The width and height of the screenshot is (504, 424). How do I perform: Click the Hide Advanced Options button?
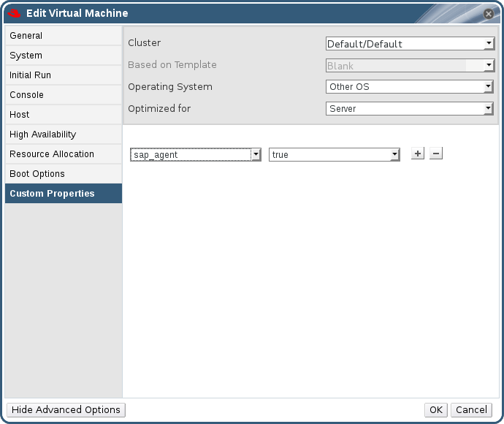coord(65,410)
